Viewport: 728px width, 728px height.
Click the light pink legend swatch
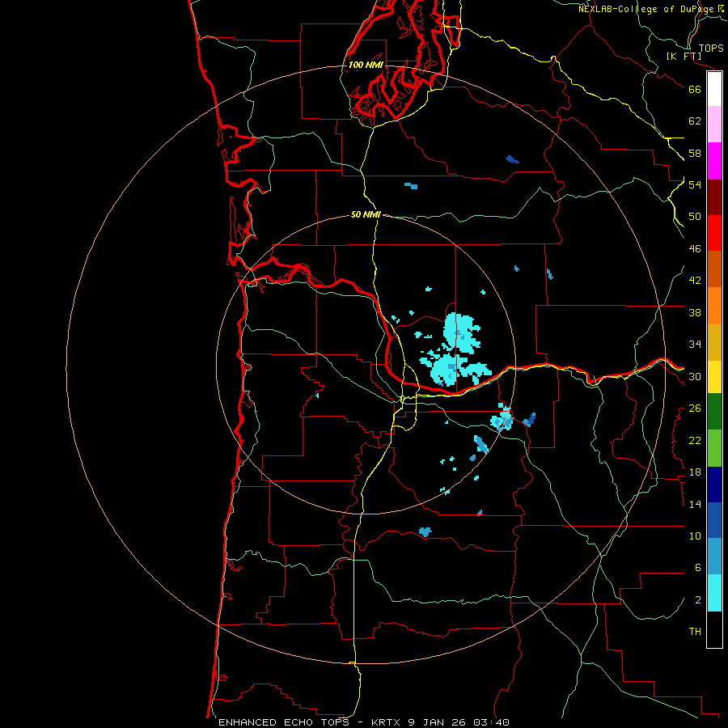[x=714, y=125]
